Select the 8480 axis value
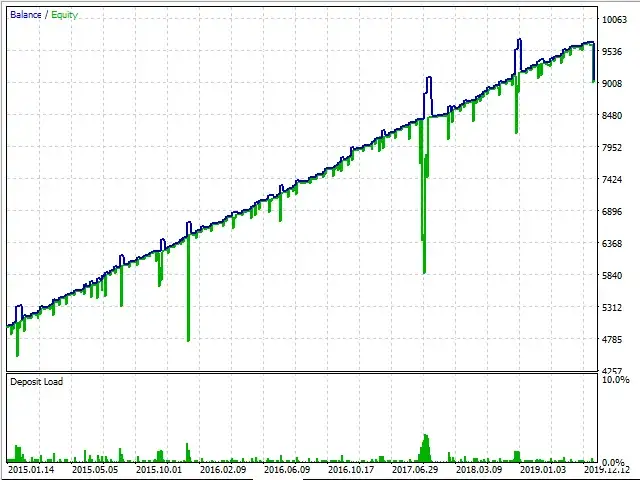The height and width of the screenshot is (480, 640). [612, 116]
